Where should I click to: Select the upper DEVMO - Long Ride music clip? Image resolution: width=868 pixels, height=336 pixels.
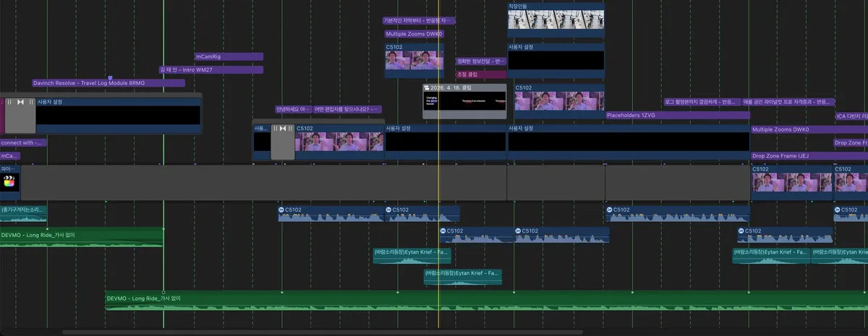pos(82,238)
